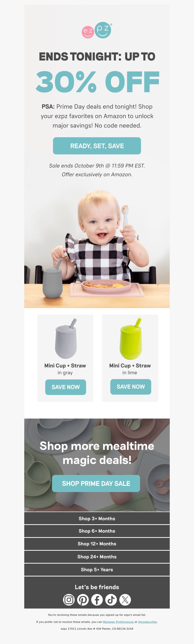Click the gray Mini Cup product image
This screenshot has width=194, height=644.
point(66,338)
